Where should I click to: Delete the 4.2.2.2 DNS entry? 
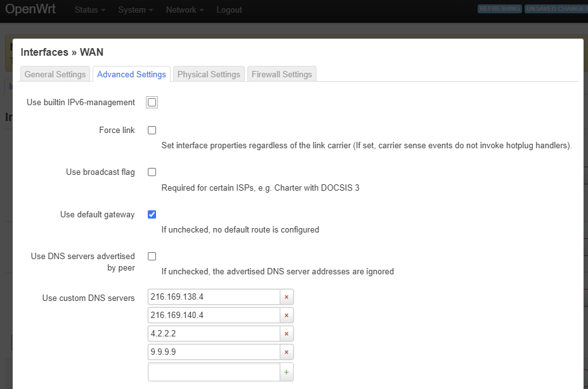click(x=286, y=333)
